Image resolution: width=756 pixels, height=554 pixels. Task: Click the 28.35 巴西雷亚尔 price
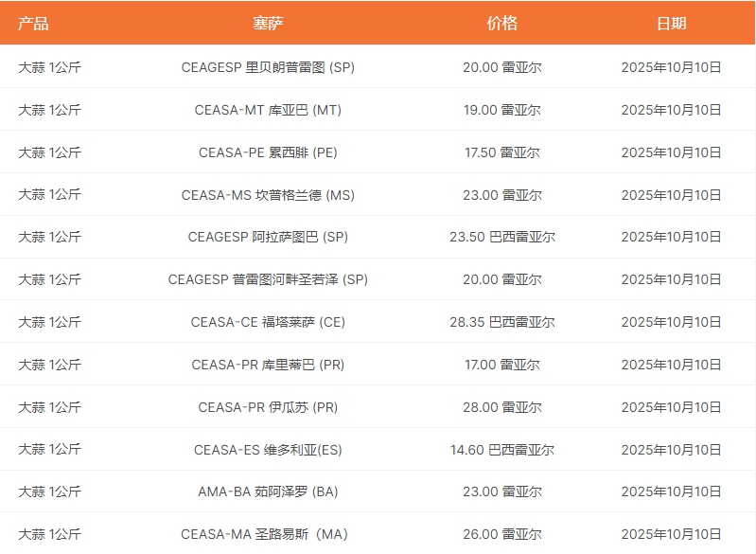click(x=502, y=322)
